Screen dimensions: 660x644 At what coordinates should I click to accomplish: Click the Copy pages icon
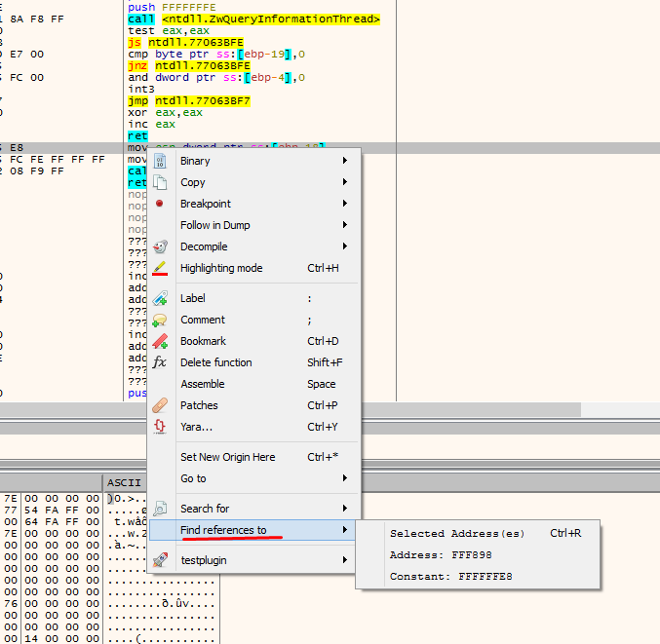coord(161,182)
